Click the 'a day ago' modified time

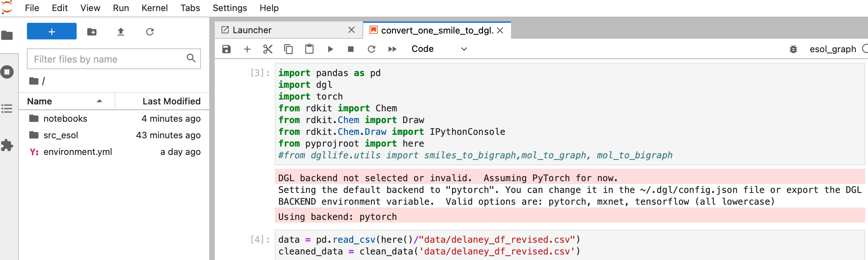click(x=181, y=152)
